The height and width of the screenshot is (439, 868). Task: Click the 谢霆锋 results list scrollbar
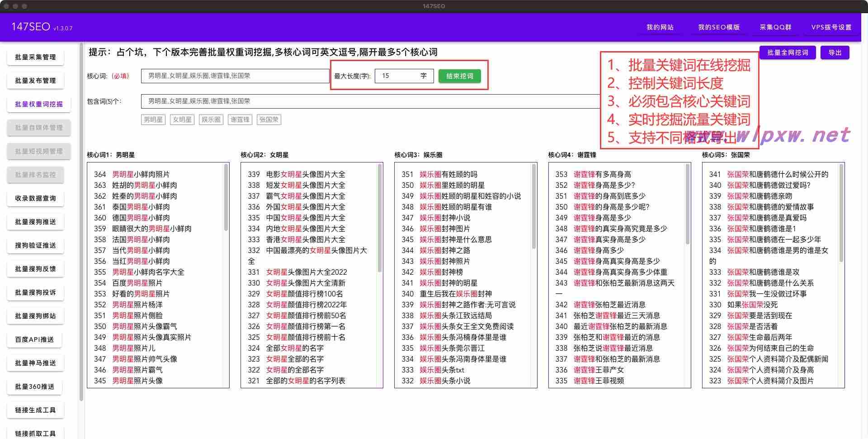pos(688,204)
